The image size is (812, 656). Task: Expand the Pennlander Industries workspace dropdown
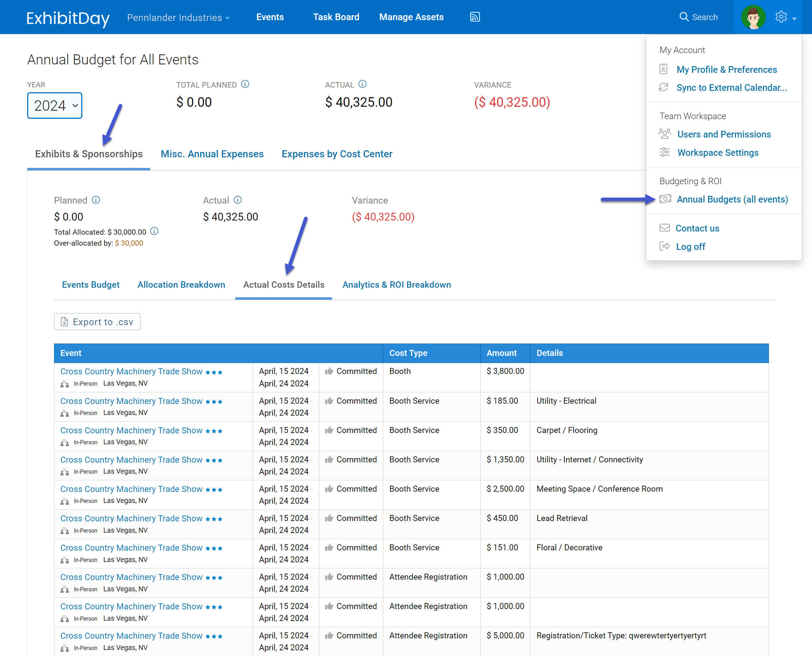pos(178,18)
